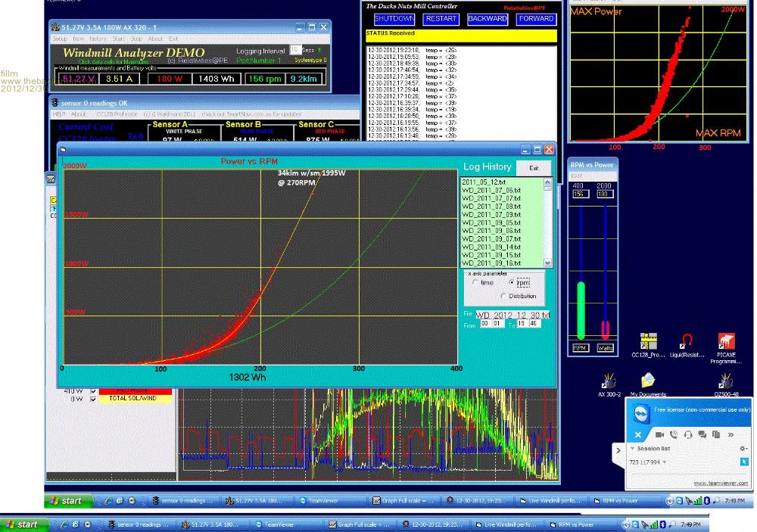Open TeamViewer settings gear dropdown
The width and height of the screenshot is (757, 532).
(x=743, y=448)
